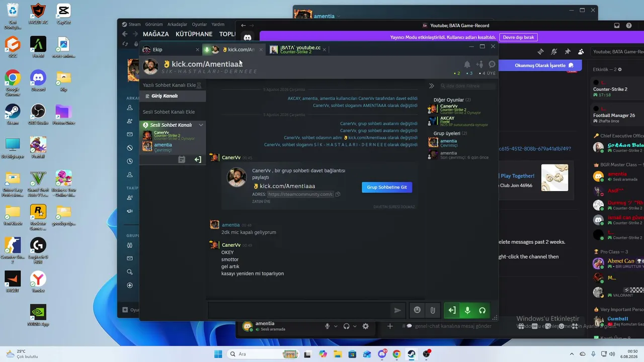Viewport: 644px width, 362px height.
Task: Leave voice channel via sidebar exit icon
Action: [198, 159]
